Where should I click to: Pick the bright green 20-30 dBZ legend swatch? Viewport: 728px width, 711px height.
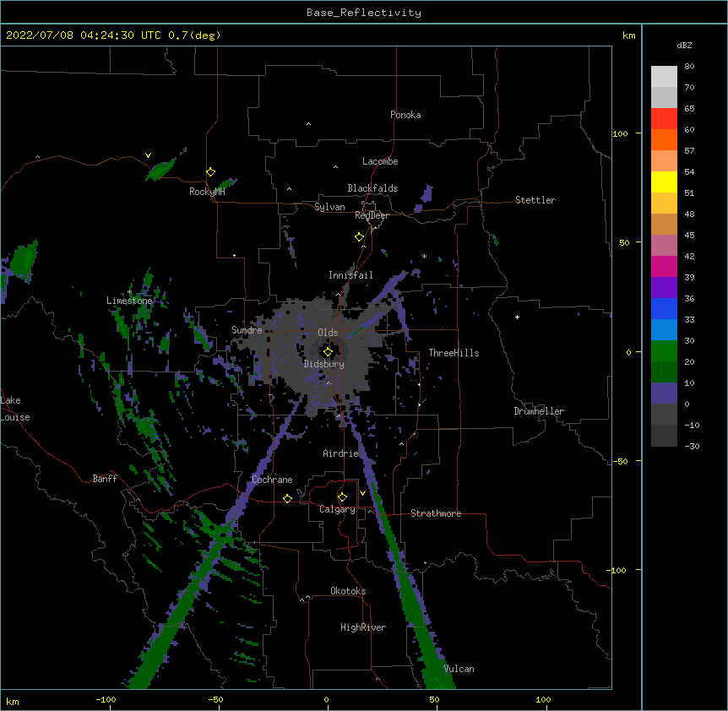664,351
